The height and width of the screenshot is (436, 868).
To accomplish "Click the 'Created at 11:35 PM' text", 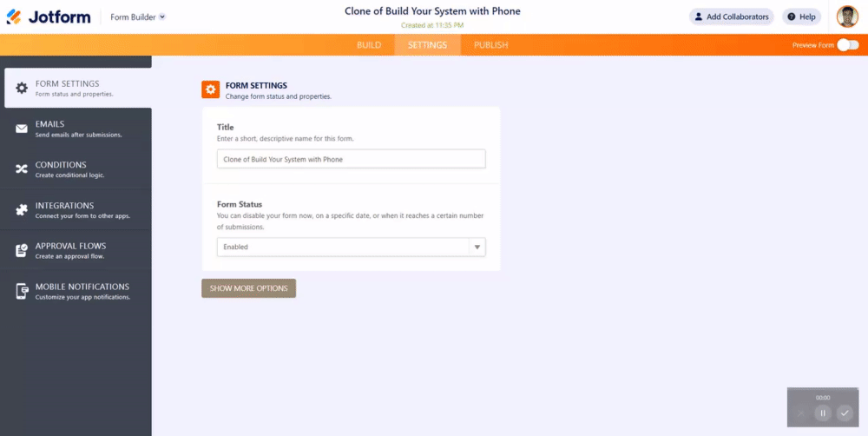I will 432,25.
